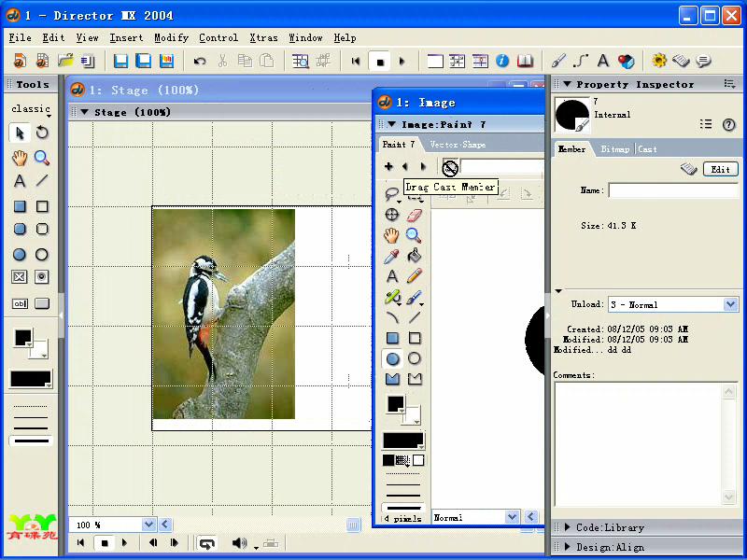
Task: Select the Arrow tool in the Tools panel
Action: [x=20, y=133]
